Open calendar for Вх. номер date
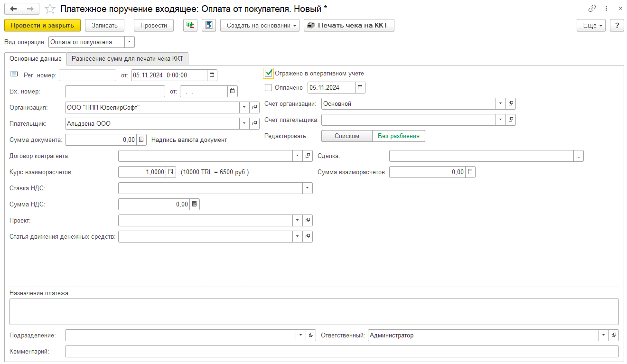 pyautogui.click(x=232, y=91)
